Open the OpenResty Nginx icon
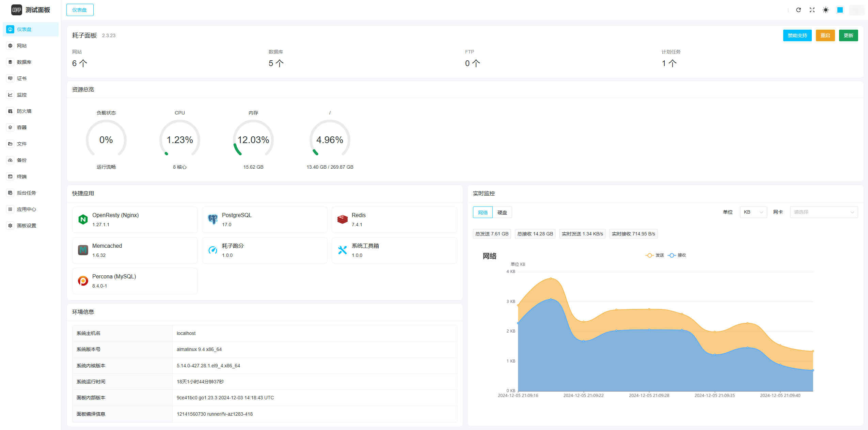Image resolution: width=868 pixels, height=430 pixels. tap(83, 219)
